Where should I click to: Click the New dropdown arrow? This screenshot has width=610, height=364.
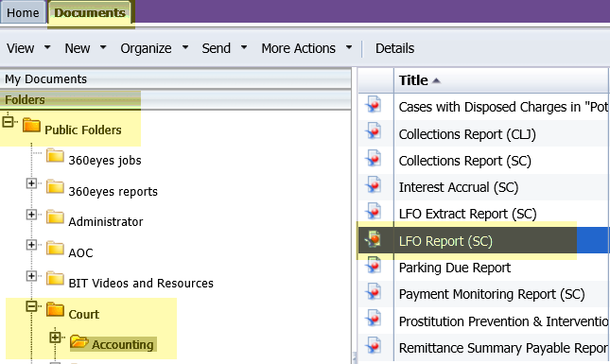[x=103, y=47]
